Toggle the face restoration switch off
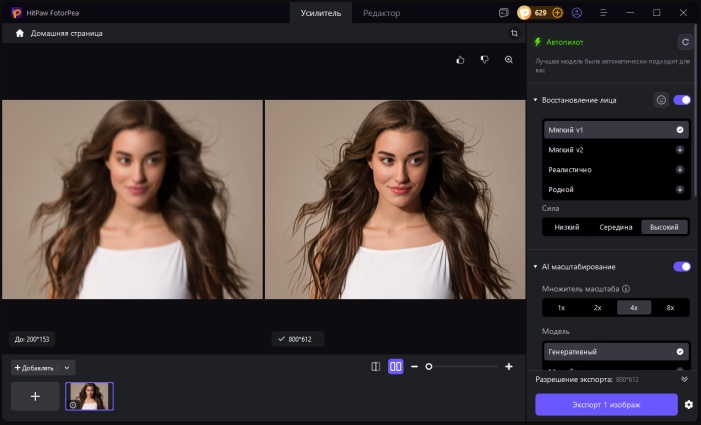Viewport: 701px width, 425px height. 682,100
